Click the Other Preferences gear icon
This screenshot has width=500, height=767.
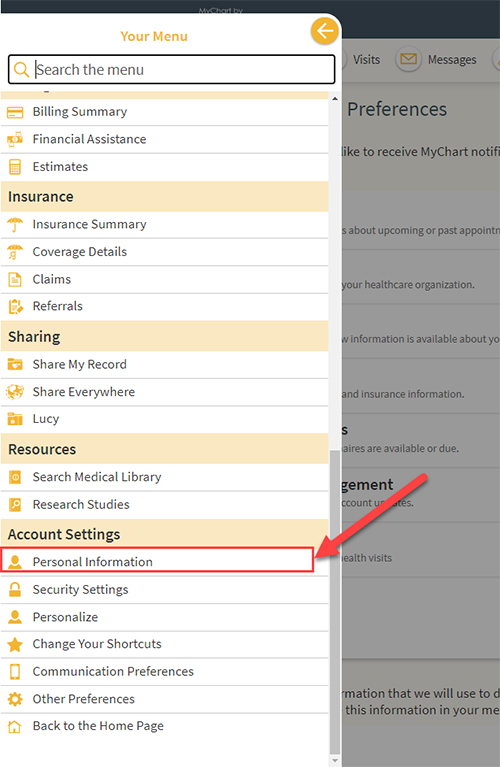point(15,699)
